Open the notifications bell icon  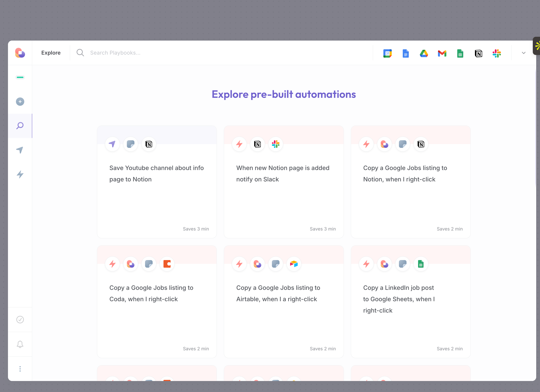click(20, 344)
